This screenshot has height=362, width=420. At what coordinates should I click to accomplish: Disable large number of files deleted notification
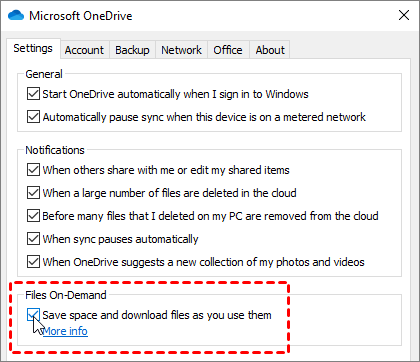(x=33, y=193)
